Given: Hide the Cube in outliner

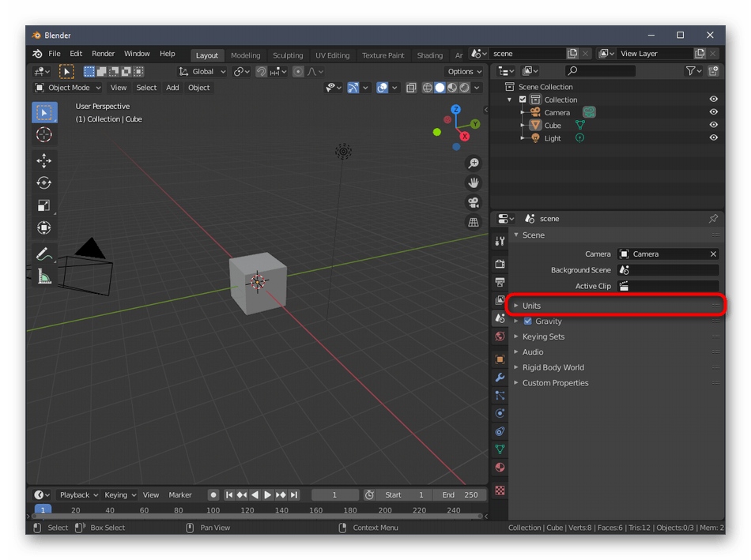Looking at the screenshot, I should [713, 125].
